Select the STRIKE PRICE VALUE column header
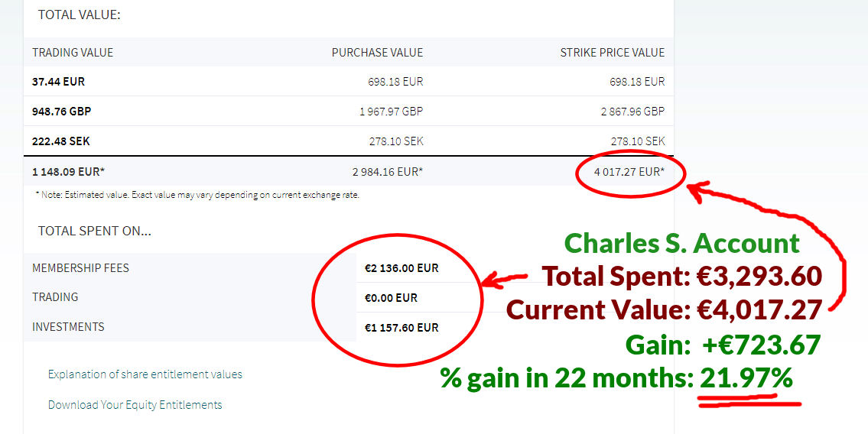This screenshot has height=434, width=868. [x=613, y=53]
